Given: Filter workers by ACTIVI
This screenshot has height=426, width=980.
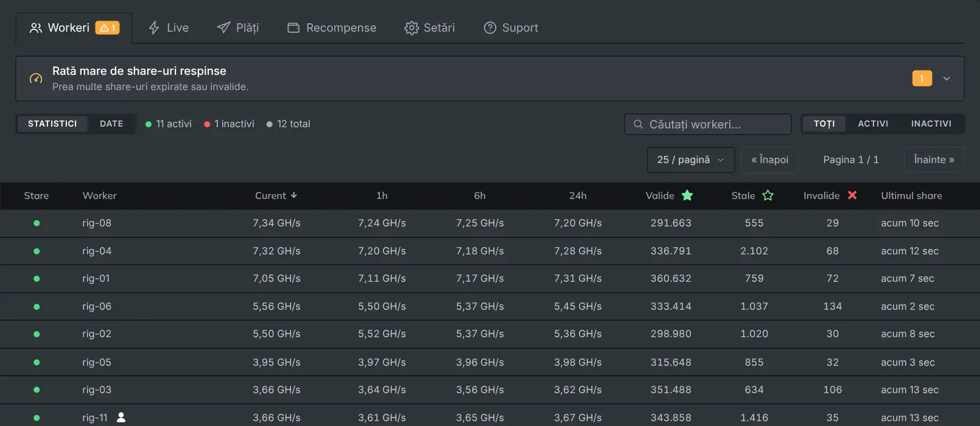Looking at the screenshot, I should (x=873, y=124).
